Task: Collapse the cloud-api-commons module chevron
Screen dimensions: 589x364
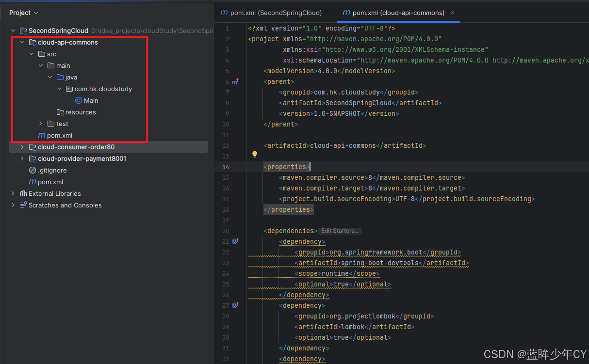Action: pos(22,42)
